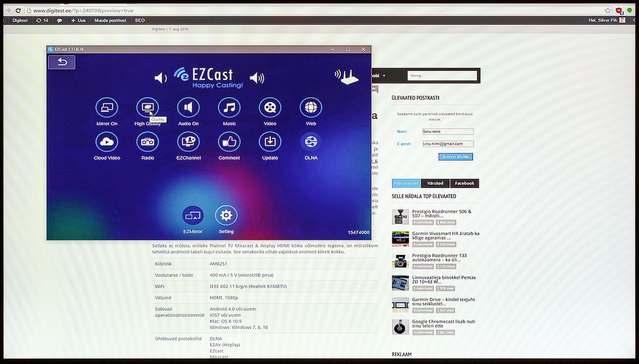Switch to the Värsked tab
Image resolution: width=639 pixels, height=364 pixels.
[435, 183]
